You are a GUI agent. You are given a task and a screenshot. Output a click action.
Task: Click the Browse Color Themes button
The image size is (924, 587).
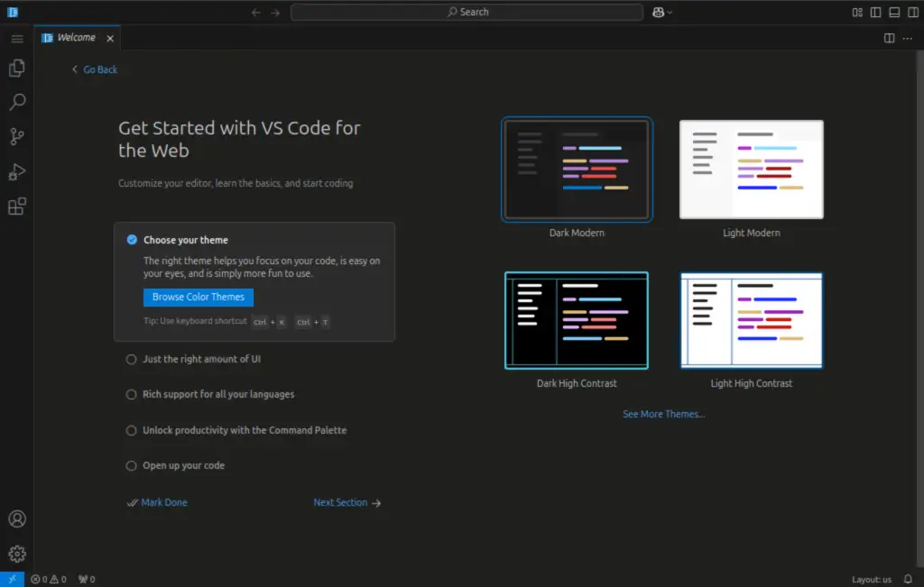tap(198, 297)
